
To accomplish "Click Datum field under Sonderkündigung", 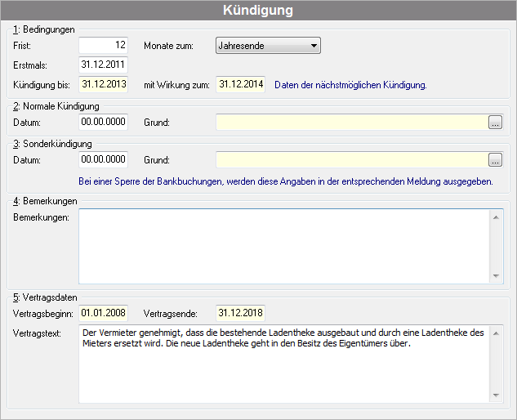I will (x=103, y=159).
